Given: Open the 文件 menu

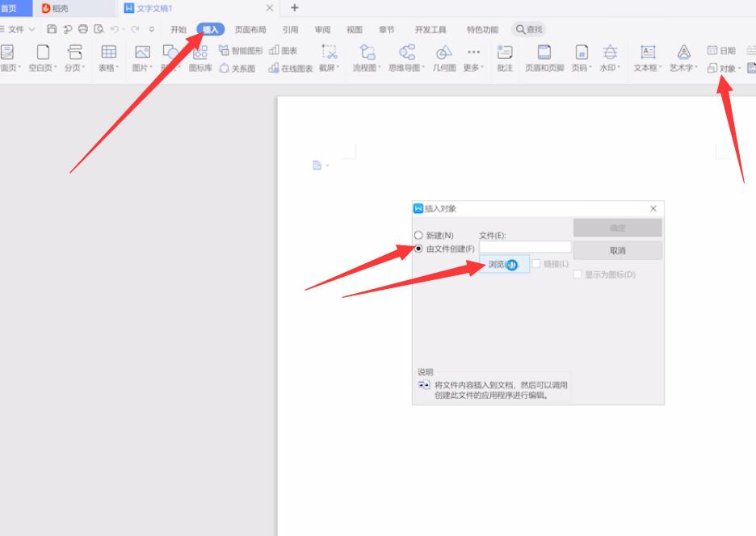Looking at the screenshot, I should tap(15, 29).
